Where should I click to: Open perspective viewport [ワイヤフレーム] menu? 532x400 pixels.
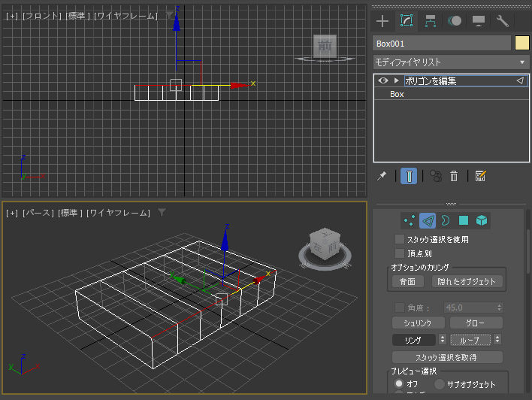(x=119, y=213)
